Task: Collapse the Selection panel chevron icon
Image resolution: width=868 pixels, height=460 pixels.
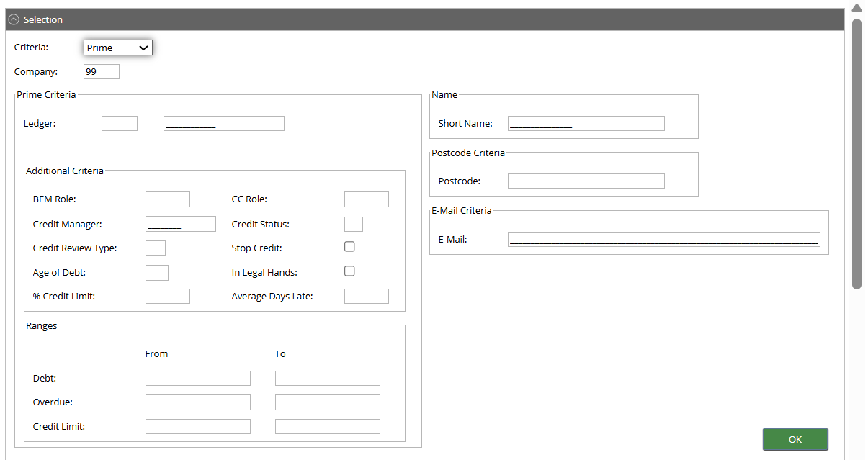Action: 14,19
